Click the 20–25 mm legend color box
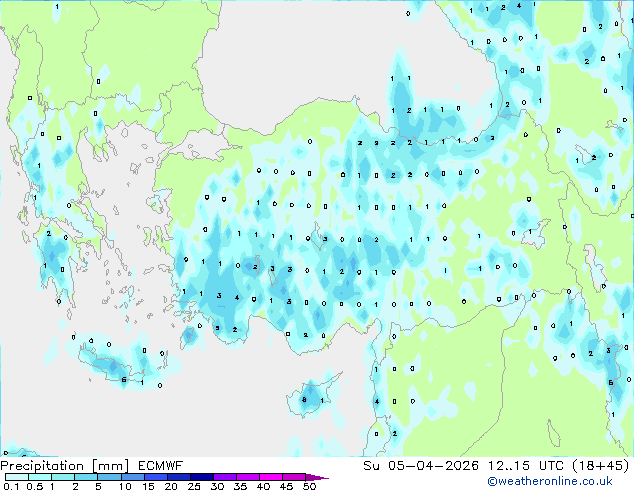The width and height of the screenshot is (634, 490). click(x=178, y=477)
